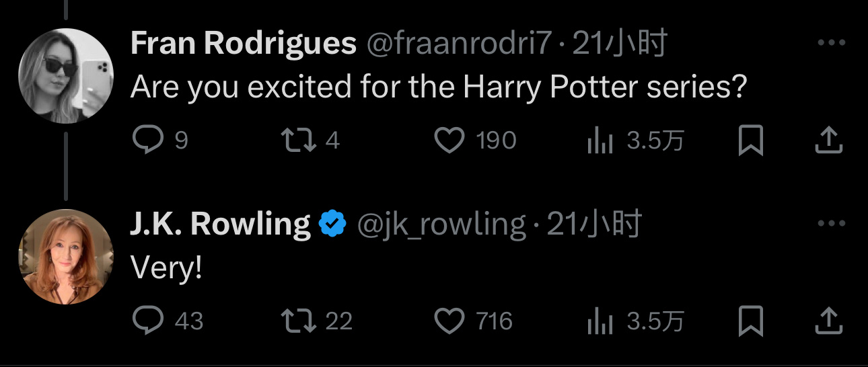
Task: Share Fran Rodrigues' tweet
Action: (x=829, y=140)
